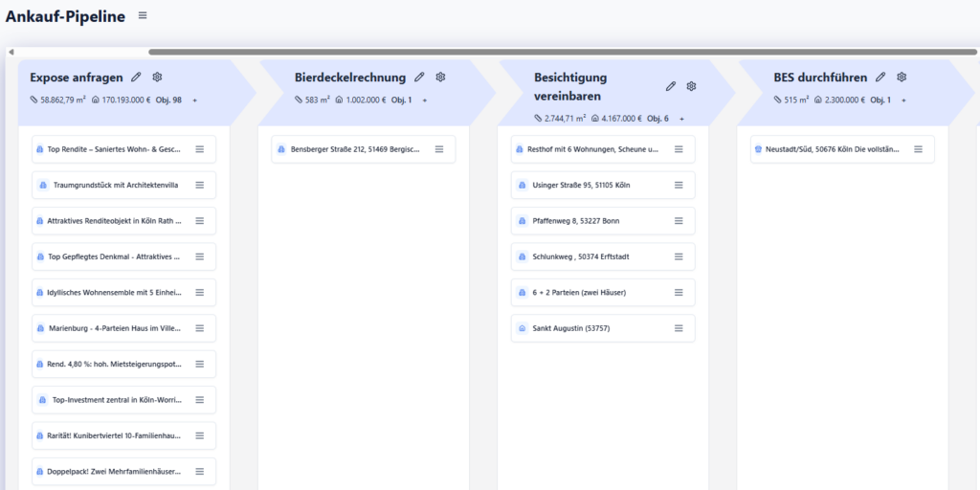Open menu of Neustadt/Süd card
This screenshot has width=980, height=490.
tap(918, 149)
